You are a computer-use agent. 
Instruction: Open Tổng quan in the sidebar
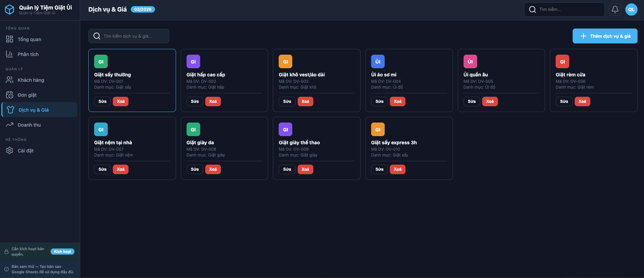29,39
